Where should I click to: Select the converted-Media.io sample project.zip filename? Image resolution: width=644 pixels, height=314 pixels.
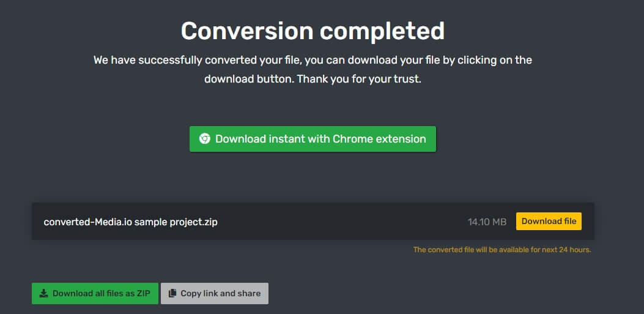[x=131, y=222]
